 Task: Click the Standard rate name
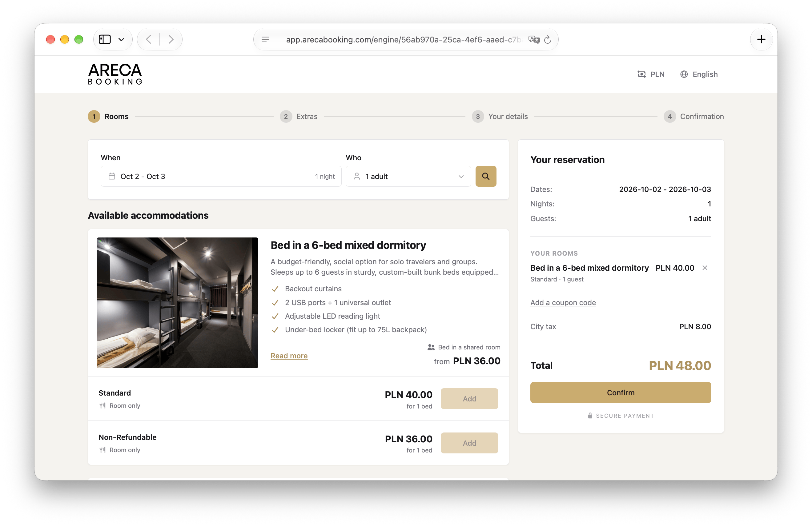(x=115, y=393)
